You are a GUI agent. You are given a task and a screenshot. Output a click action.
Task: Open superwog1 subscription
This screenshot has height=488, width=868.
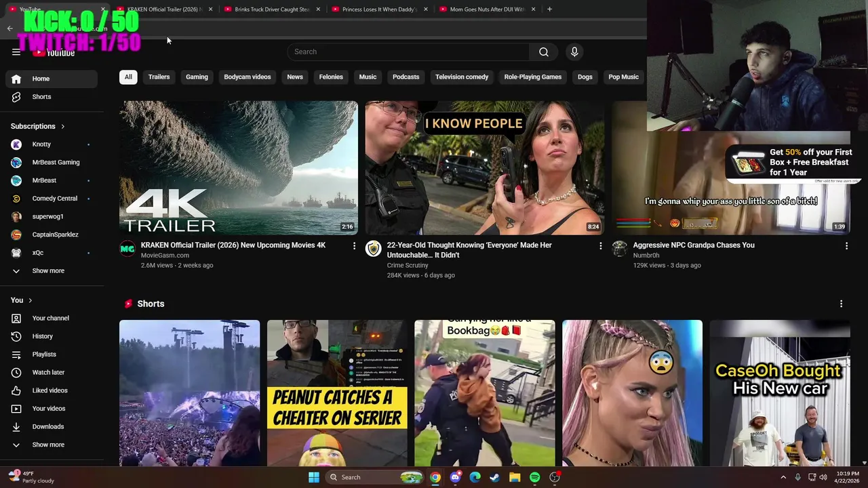[52, 217]
